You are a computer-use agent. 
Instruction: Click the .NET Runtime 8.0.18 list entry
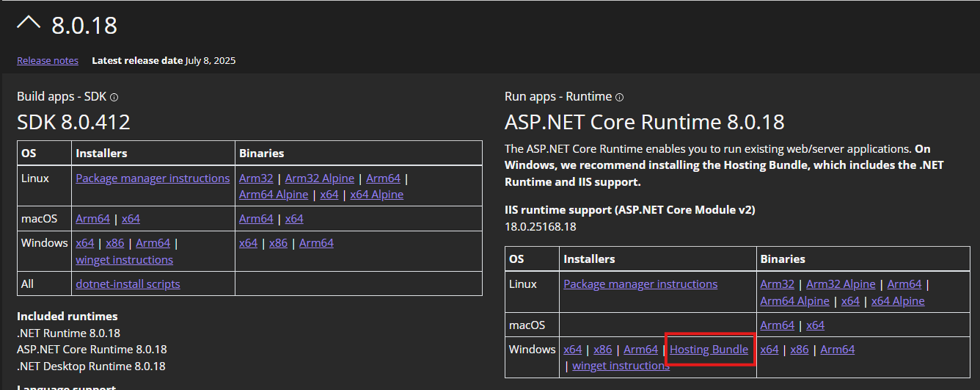pyautogui.click(x=68, y=333)
